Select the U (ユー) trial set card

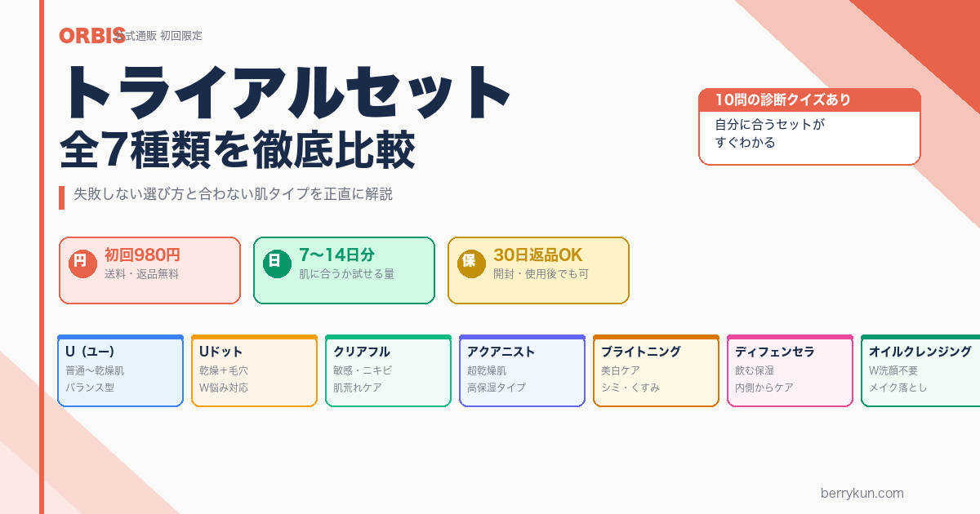[120, 370]
